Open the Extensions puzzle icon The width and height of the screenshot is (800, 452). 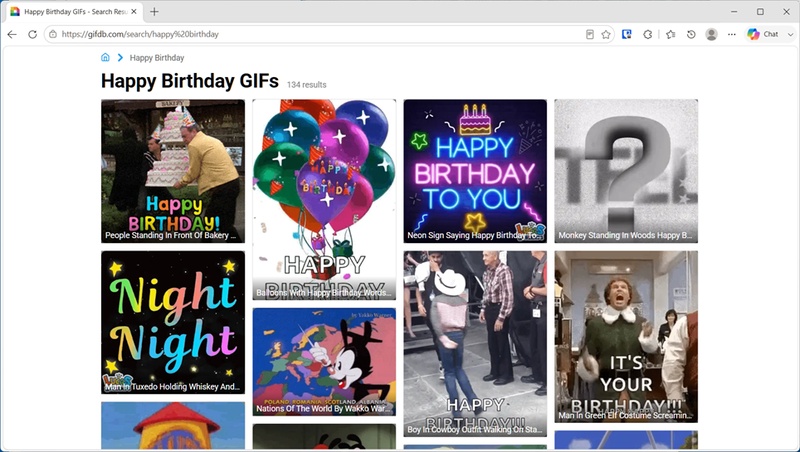coord(647,34)
